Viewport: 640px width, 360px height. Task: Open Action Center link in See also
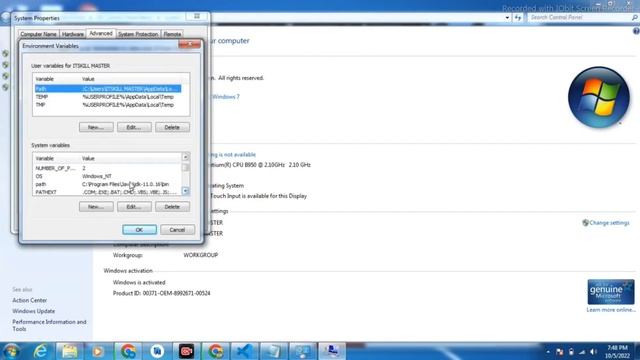[x=29, y=300]
